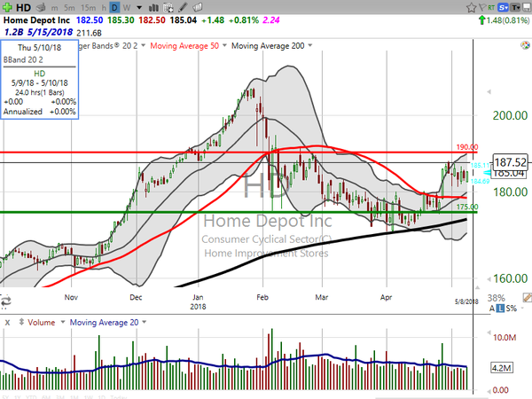The image size is (532, 399).
Task: Add HD to favorites with star
Action: (472, 7)
